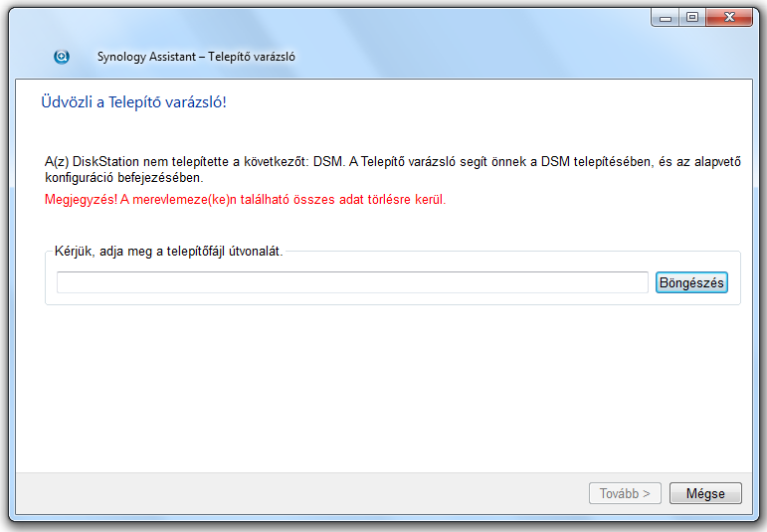The width and height of the screenshot is (767, 532).
Task: Click the red warning 'Megjegyzés! A merevlemeze(ke)n...' text
Action: pyautogui.click(x=245, y=200)
